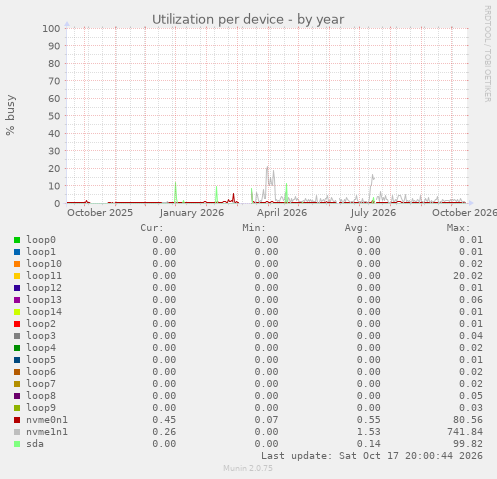Click the loop5 navy color swatch

pos(17,360)
